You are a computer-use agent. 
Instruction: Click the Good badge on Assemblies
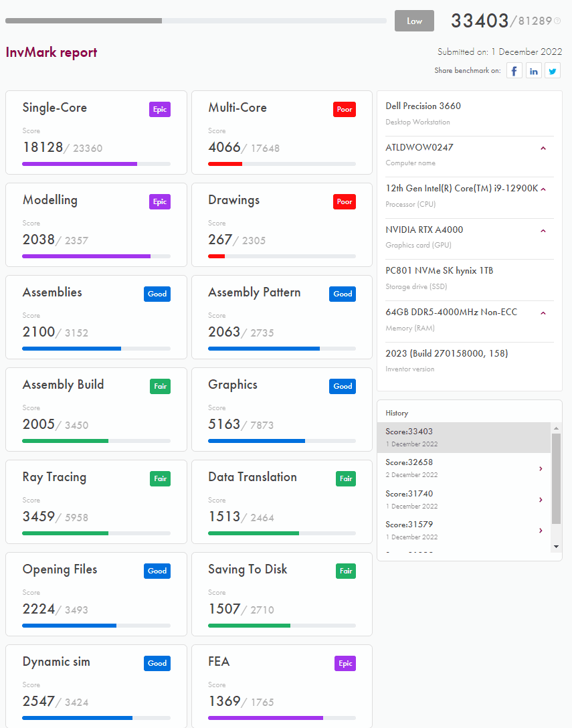coord(157,294)
